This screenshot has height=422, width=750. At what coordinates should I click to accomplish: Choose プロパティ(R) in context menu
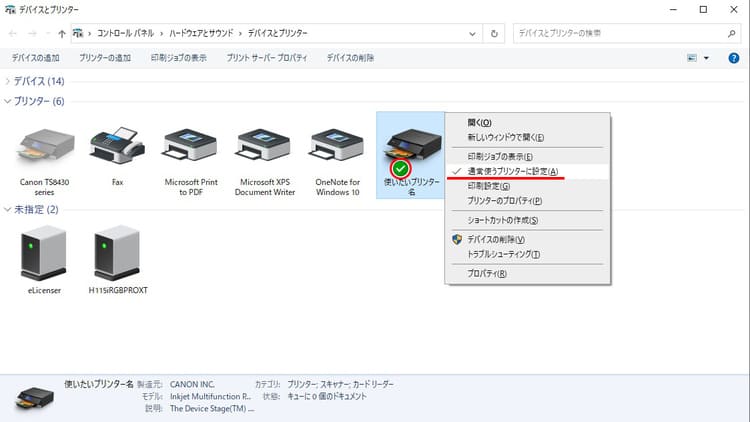527,273
